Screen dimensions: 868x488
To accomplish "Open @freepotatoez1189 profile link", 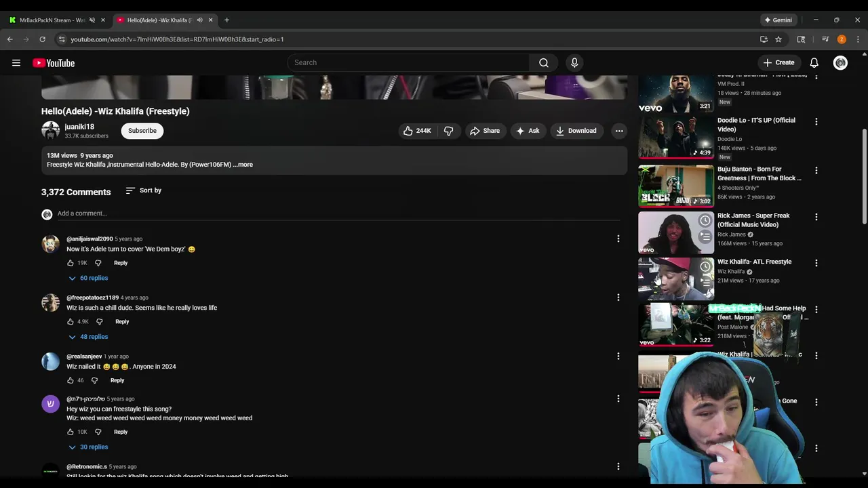I will point(92,298).
